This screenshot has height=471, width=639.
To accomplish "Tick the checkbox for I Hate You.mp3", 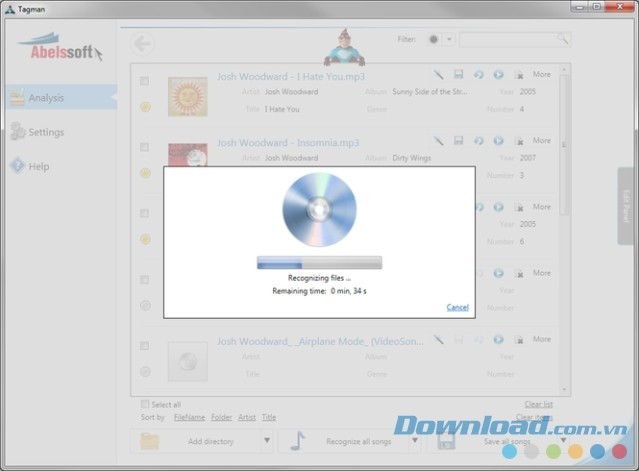I will coord(145,80).
